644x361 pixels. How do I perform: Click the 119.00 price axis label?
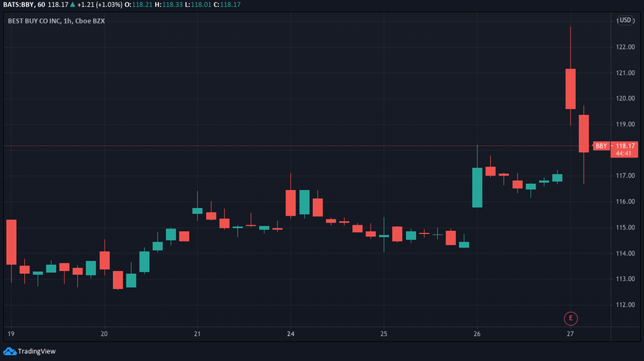click(625, 124)
